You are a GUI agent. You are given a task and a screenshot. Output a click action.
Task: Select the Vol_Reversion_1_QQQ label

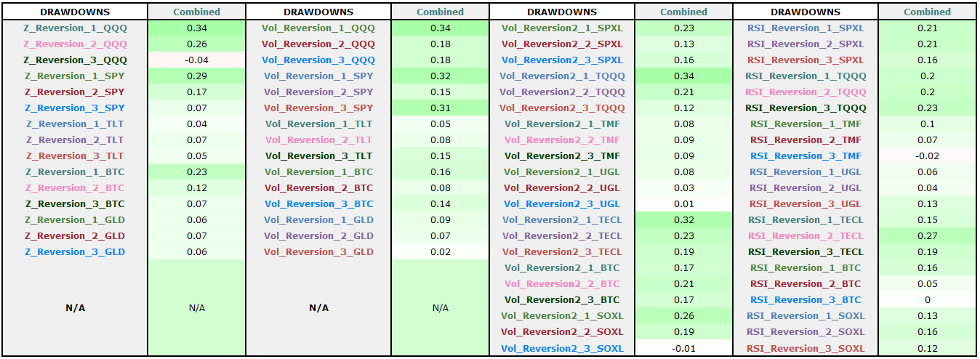318,28
